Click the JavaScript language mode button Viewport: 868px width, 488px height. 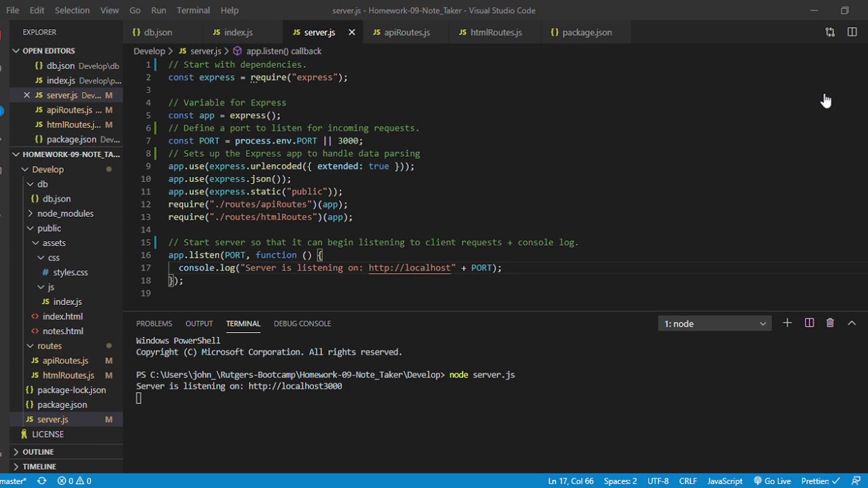click(725, 481)
